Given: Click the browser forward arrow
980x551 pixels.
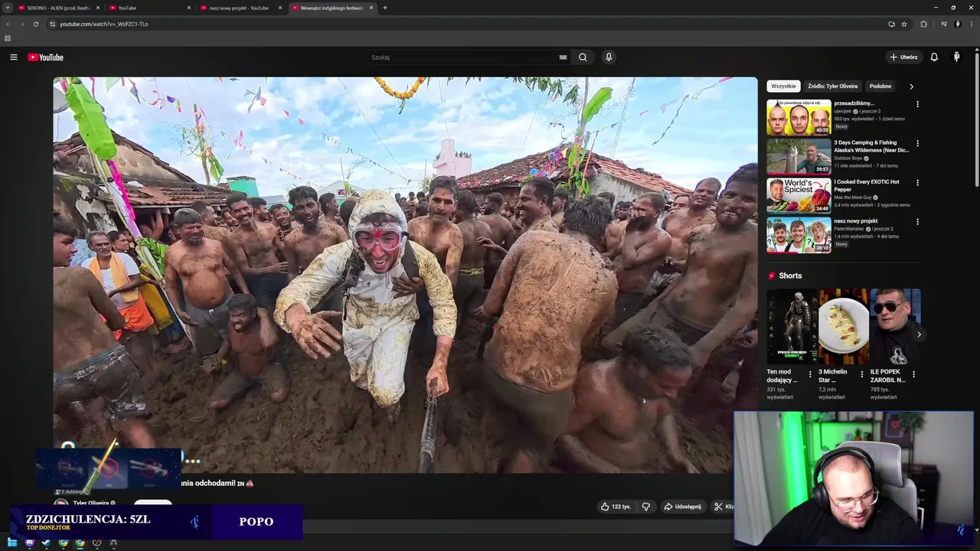Looking at the screenshot, I should click(21, 24).
